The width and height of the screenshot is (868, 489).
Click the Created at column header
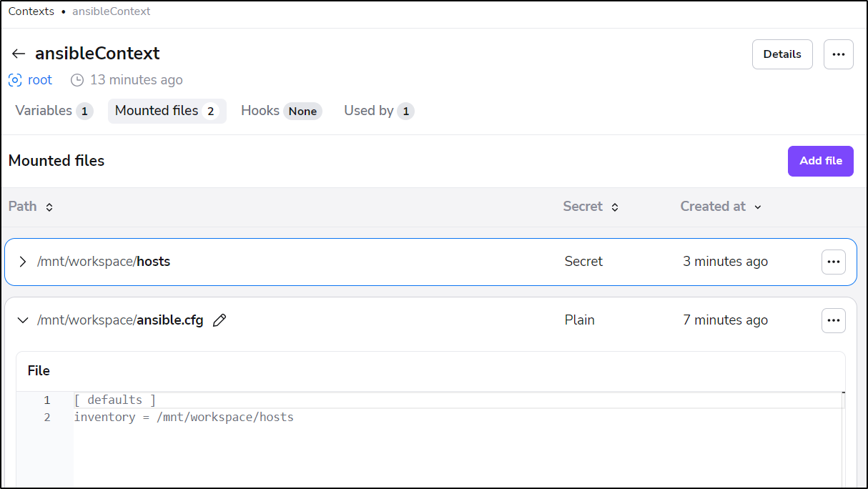(713, 207)
